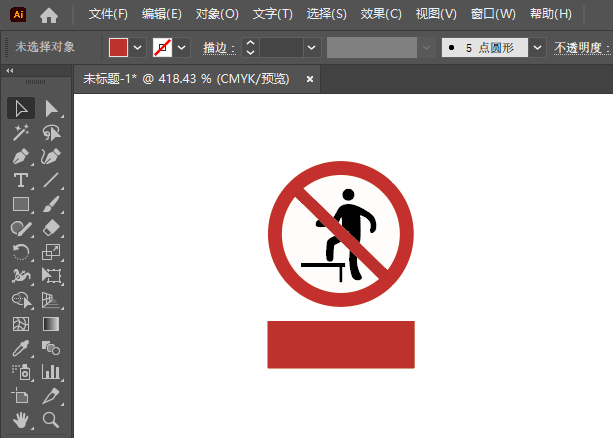Image resolution: width=613 pixels, height=438 pixels.
Task: Open the 效果(C) menu
Action: coord(381,14)
